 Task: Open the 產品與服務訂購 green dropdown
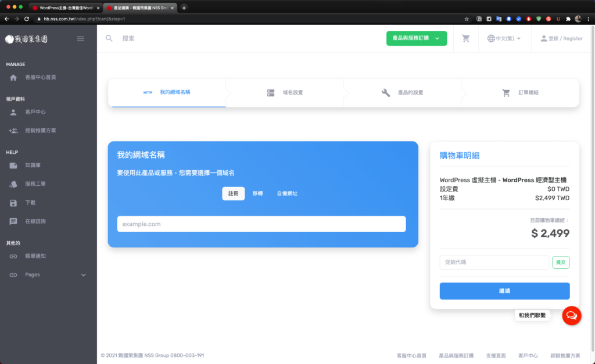tap(417, 38)
